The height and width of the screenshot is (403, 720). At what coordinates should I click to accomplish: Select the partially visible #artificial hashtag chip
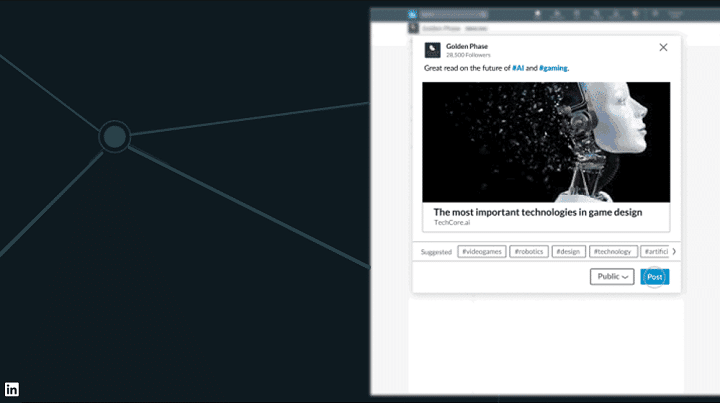coord(654,252)
